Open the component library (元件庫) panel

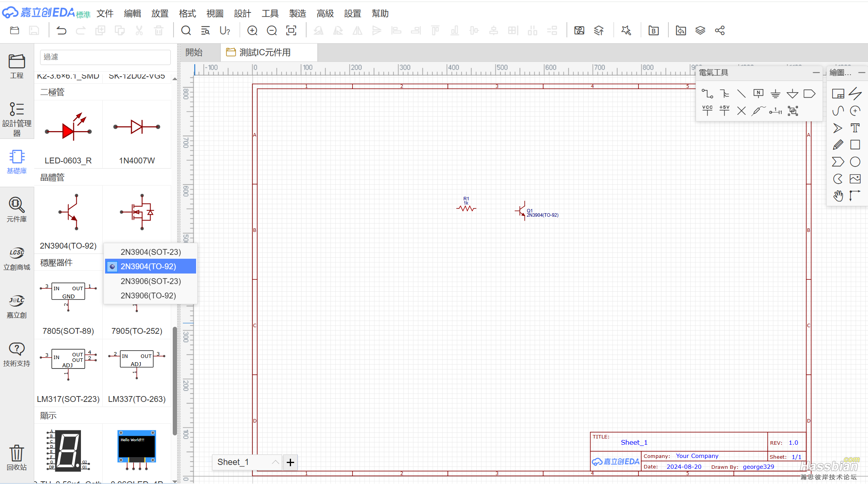click(17, 210)
